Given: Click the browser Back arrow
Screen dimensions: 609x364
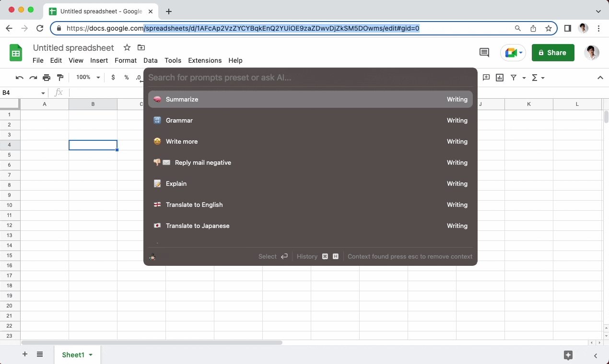Looking at the screenshot, I should point(9,28).
